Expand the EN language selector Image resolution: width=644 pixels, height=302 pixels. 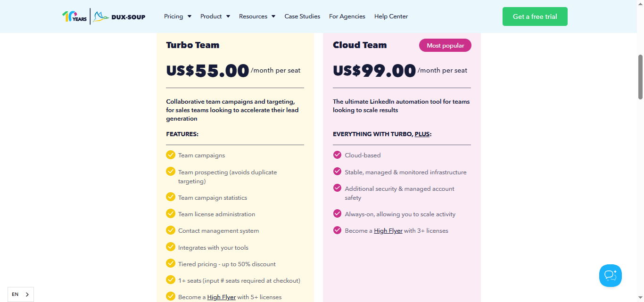20,294
